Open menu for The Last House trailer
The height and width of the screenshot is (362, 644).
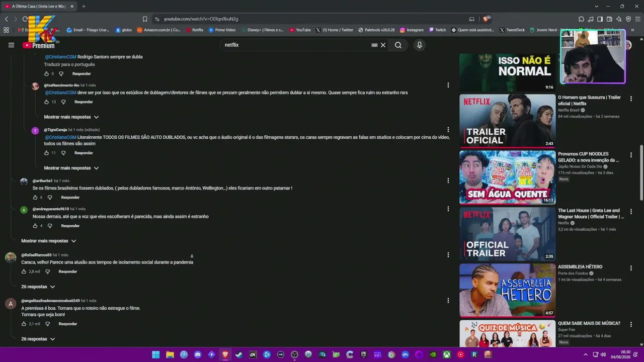pyautogui.click(x=631, y=212)
